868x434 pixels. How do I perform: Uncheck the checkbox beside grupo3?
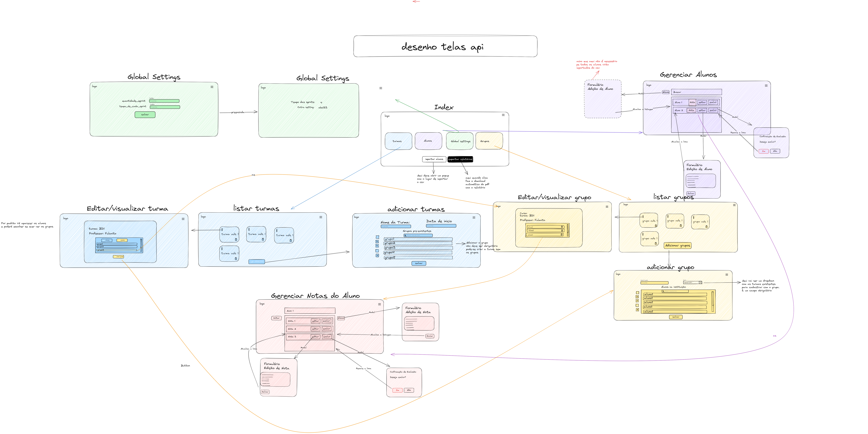tap(377, 246)
